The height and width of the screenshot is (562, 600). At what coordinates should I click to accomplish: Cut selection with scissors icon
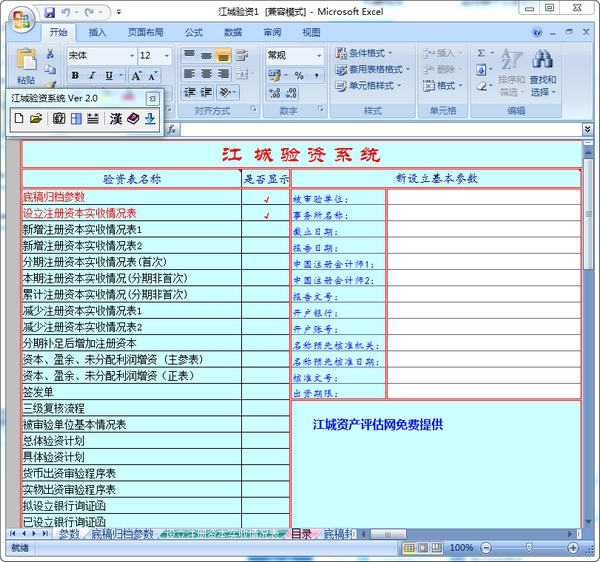tap(50, 54)
